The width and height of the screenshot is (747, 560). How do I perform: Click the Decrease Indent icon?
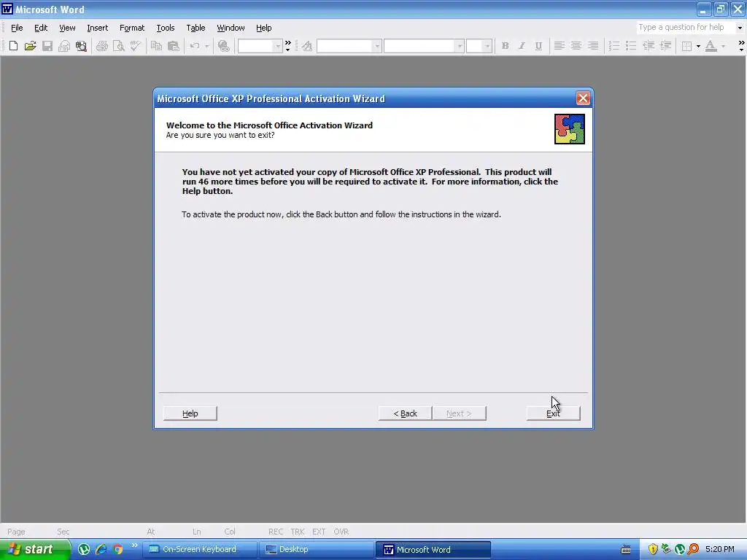(649, 46)
